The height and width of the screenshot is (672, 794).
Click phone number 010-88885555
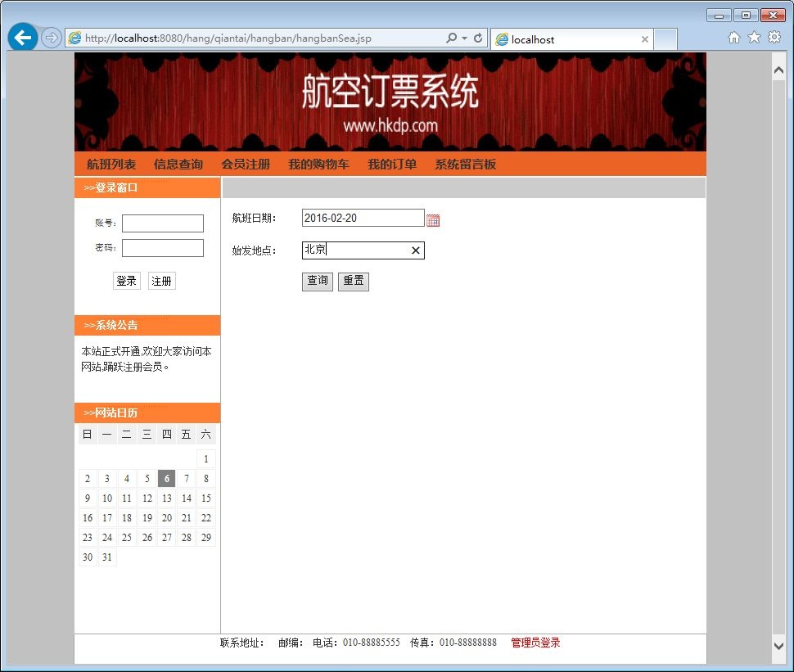click(371, 643)
